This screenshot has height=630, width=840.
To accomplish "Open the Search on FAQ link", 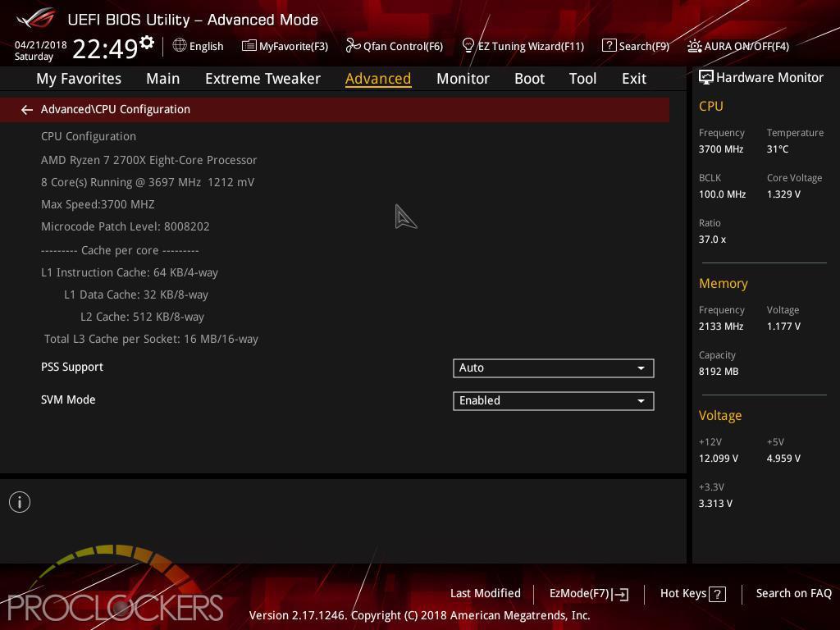I will 793,593.
